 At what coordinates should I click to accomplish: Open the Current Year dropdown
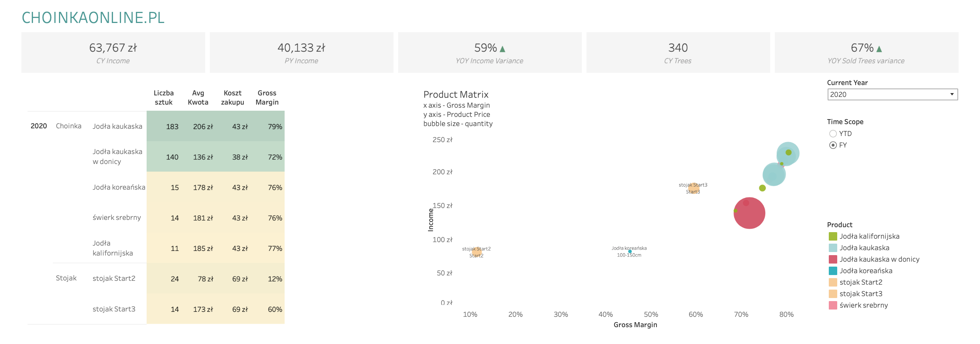[892, 95]
